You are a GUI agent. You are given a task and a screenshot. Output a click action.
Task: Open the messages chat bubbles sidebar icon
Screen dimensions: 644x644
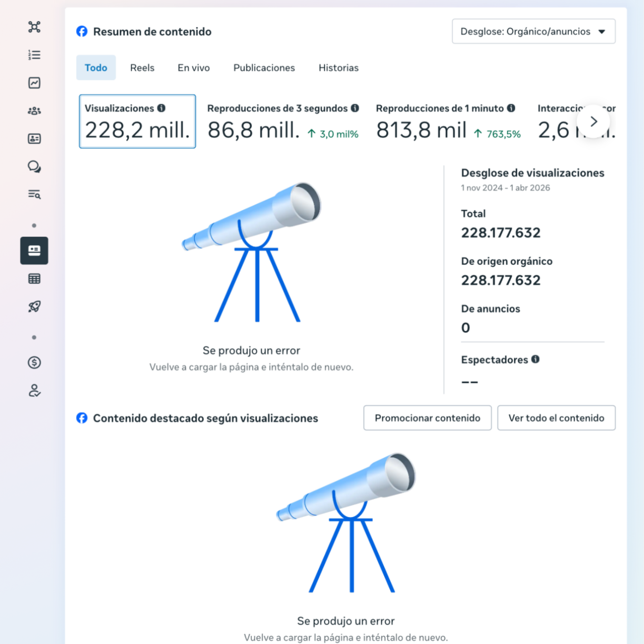[34, 166]
